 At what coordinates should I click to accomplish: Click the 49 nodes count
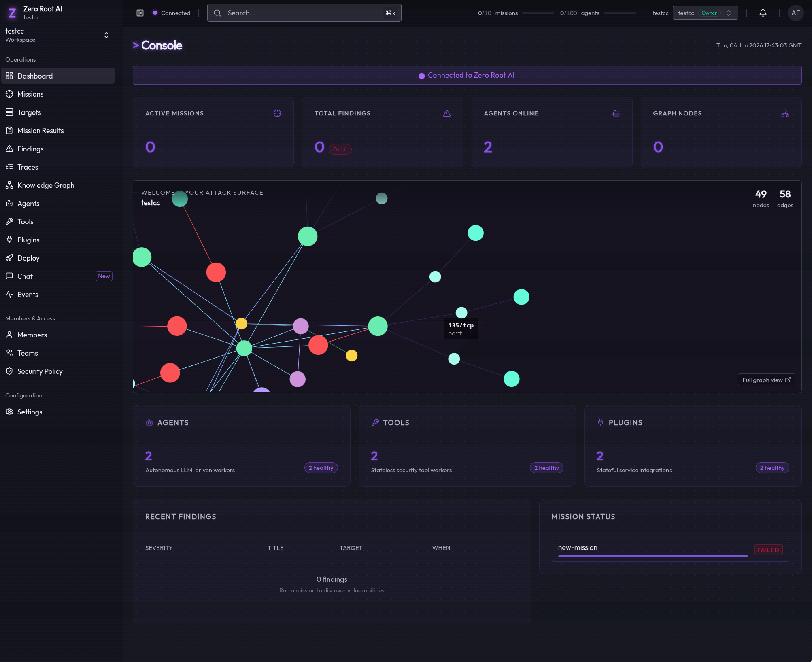click(x=761, y=199)
